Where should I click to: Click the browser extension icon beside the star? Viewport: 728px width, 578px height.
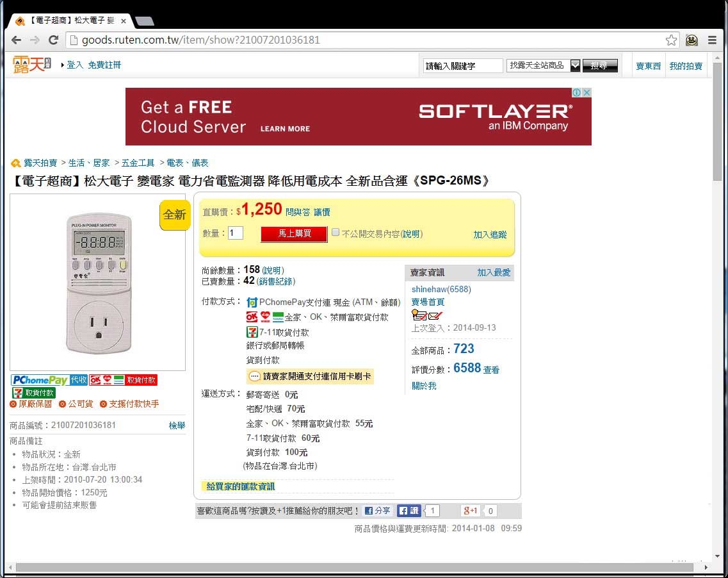pyautogui.click(x=692, y=40)
